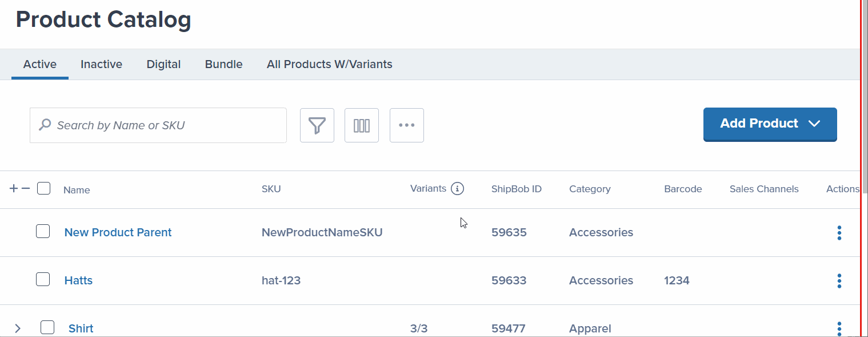Click the expand-all plus icon
The image size is (868, 337).
pyautogui.click(x=13, y=188)
